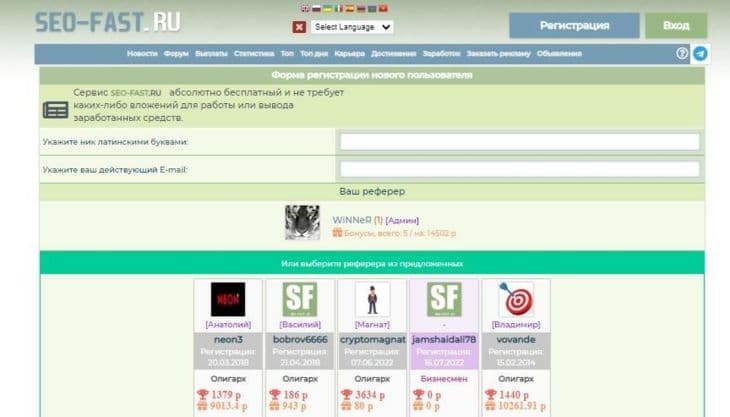Select the neon3 avatar thumbnail

(228, 299)
